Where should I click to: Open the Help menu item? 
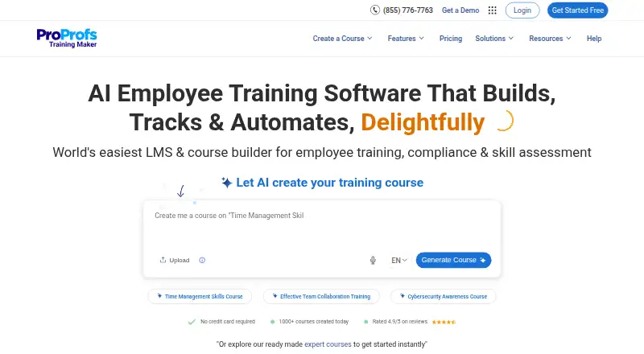pyautogui.click(x=594, y=38)
